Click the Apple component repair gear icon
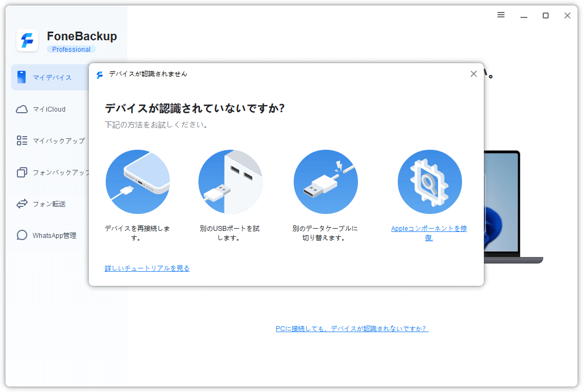This screenshot has height=392, width=583. point(430,182)
